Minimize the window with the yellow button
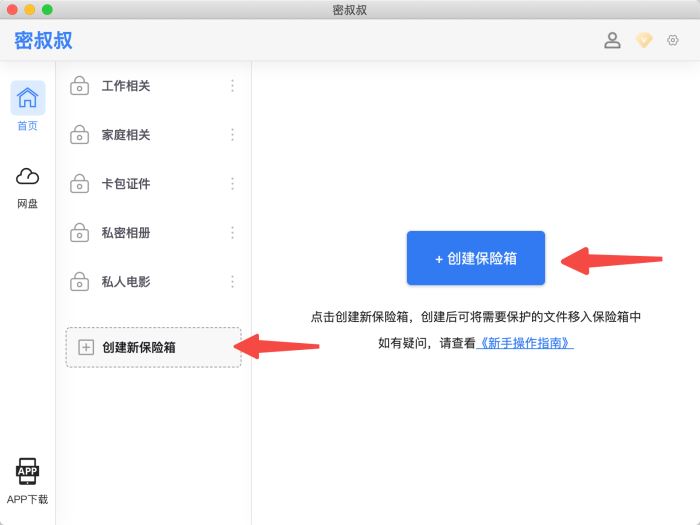This screenshot has height=525, width=700. [30, 9]
